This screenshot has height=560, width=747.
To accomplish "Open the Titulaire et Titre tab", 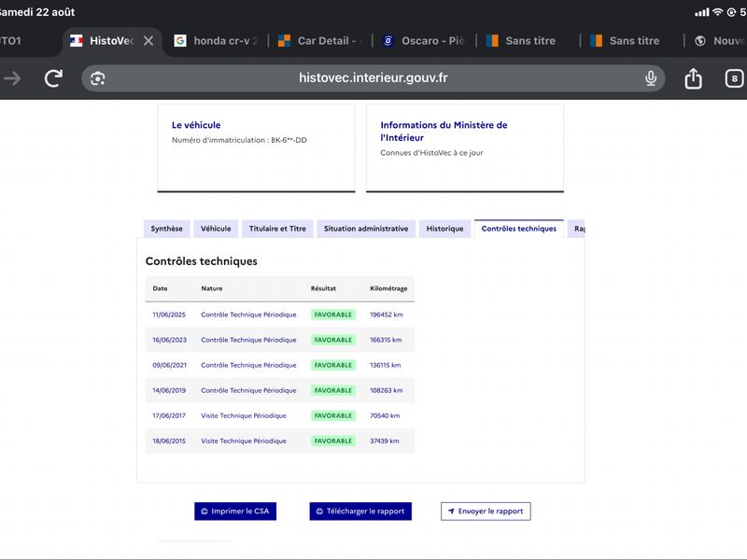I will [x=277, y=229].
